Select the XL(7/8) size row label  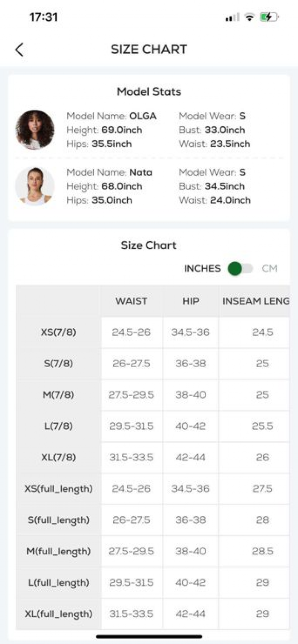58,457
